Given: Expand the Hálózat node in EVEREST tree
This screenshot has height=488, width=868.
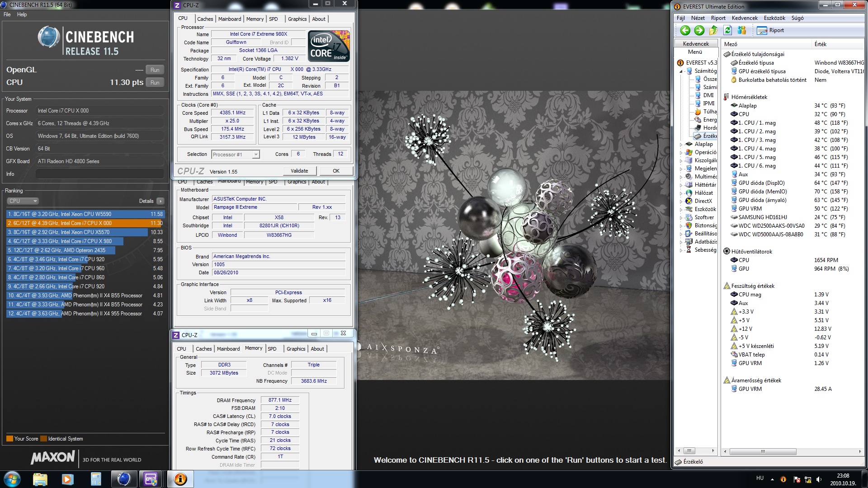Looking at the screenshot, I should [x=681, y=193].
